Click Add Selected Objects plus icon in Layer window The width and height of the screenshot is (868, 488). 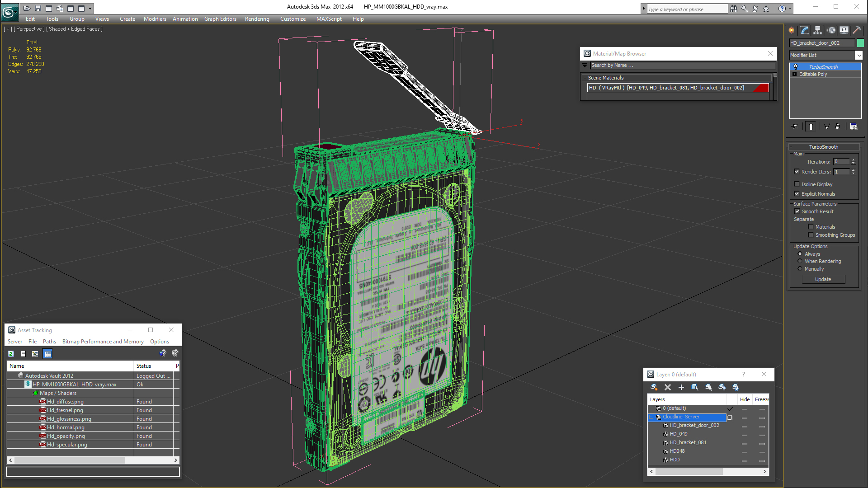coord(681,387)
